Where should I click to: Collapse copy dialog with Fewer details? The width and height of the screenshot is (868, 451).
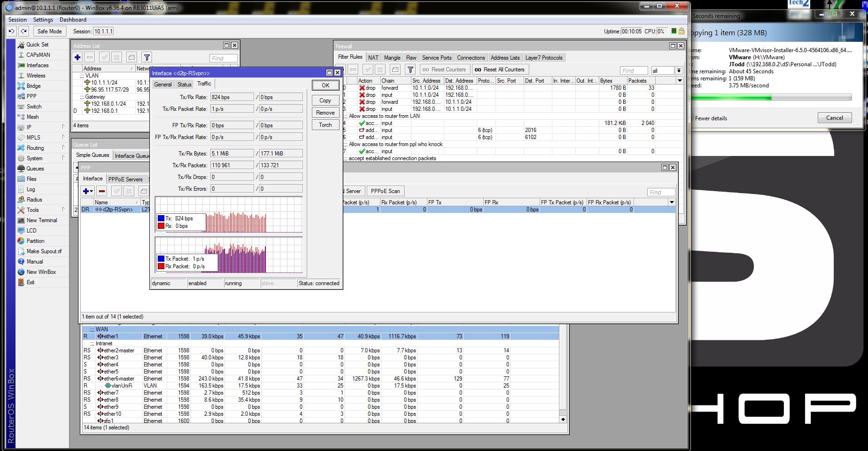(x=711, y=118)
